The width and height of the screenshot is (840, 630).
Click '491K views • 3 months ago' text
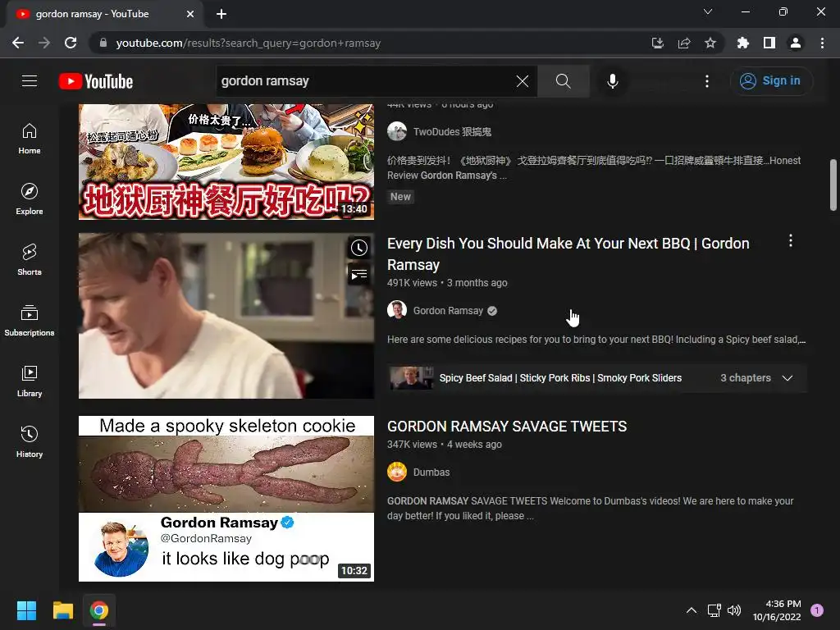point(447,283)
